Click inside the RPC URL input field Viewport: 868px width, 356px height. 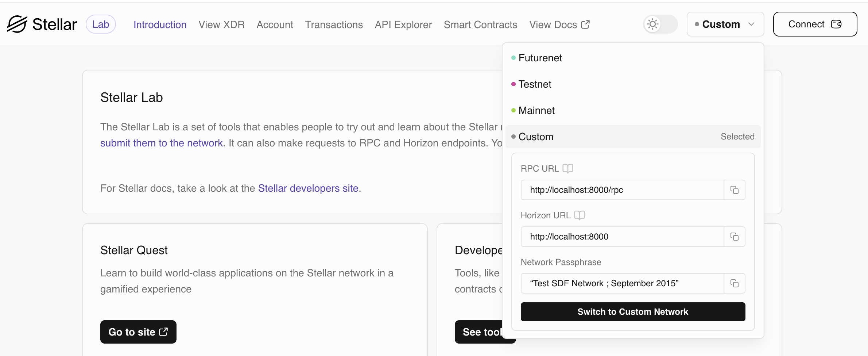(x=620, y=190)
